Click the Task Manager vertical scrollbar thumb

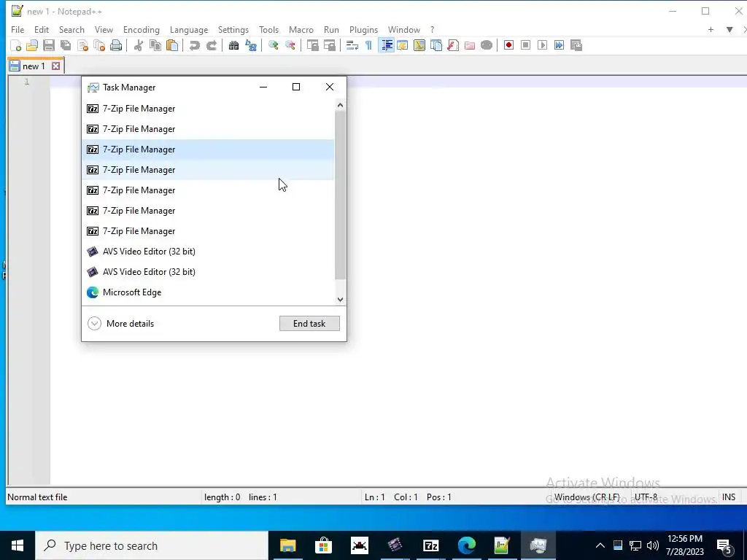(340, 195)
